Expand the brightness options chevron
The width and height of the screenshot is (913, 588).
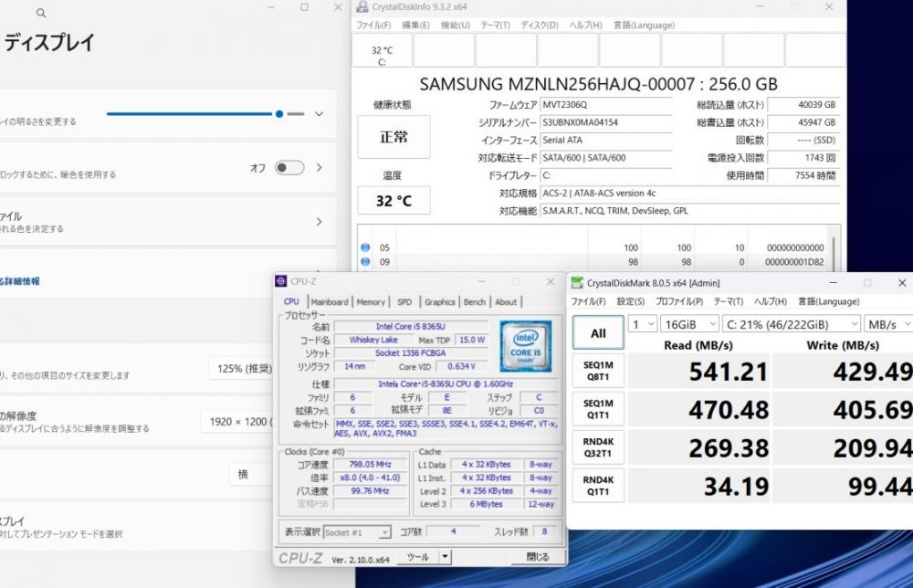pos(319,114)
